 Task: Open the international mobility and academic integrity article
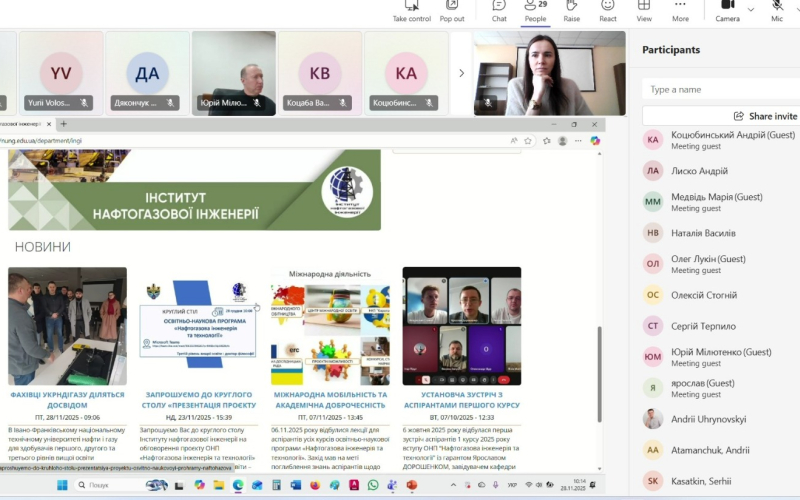pyautogui.click(x=330, y=399)
